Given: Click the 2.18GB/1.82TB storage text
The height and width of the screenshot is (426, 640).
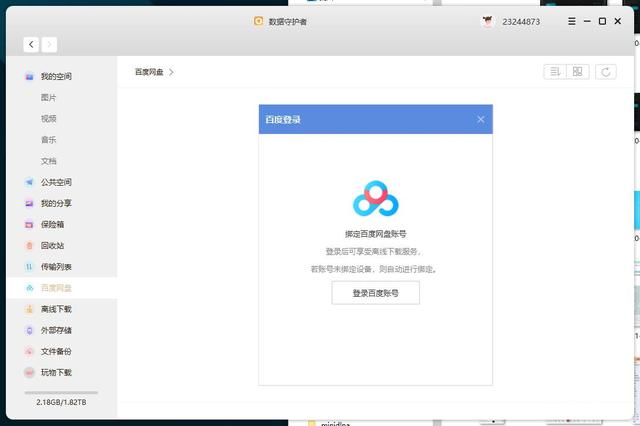Looking at the screenshot, I should click(x=61, y=402).
